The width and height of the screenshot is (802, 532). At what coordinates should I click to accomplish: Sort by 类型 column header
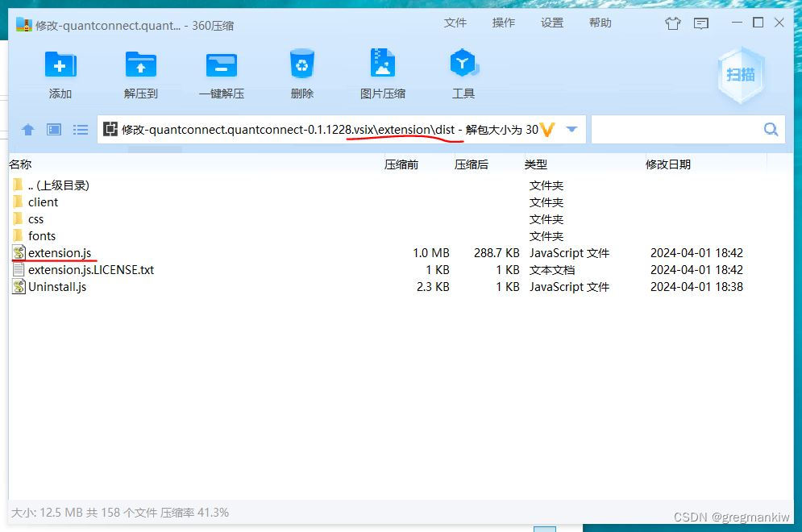tap(535, 164)
